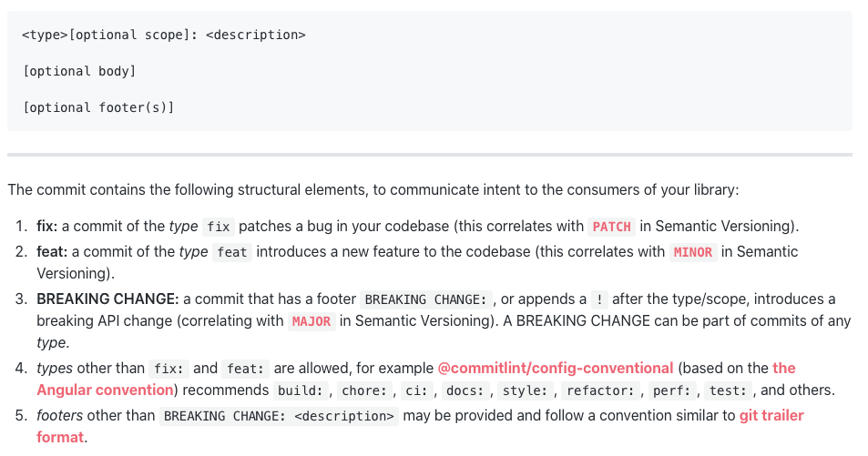Click the 'docs:' code label
This screenshot has height=456, width=868.
pos(465,390)
